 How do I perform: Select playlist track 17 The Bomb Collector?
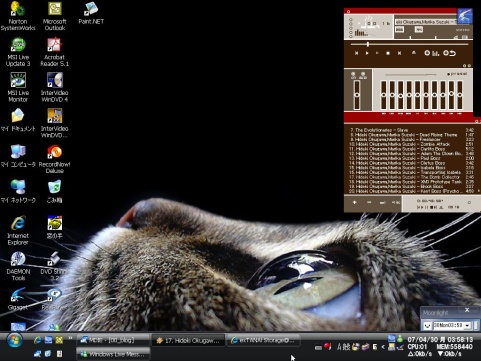411,177
